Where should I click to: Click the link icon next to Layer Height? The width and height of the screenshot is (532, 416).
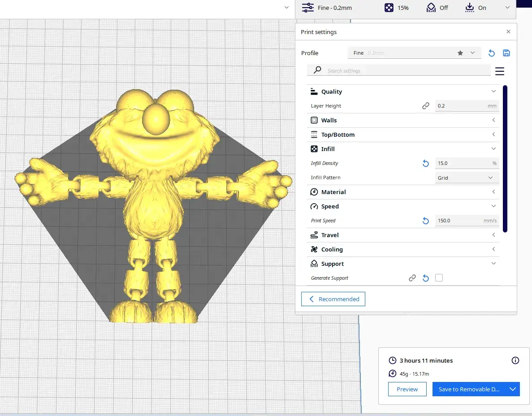pos(425,106)
